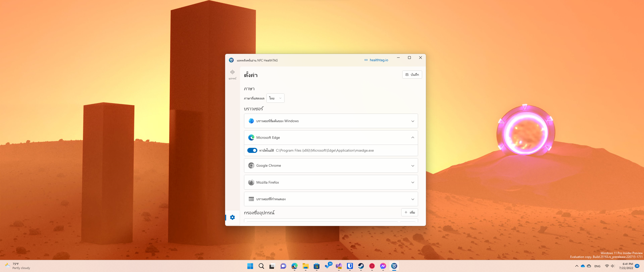
Task: Click the blue OneDrive tray icon
Action: pyautogui.click(x=583, y=266)
